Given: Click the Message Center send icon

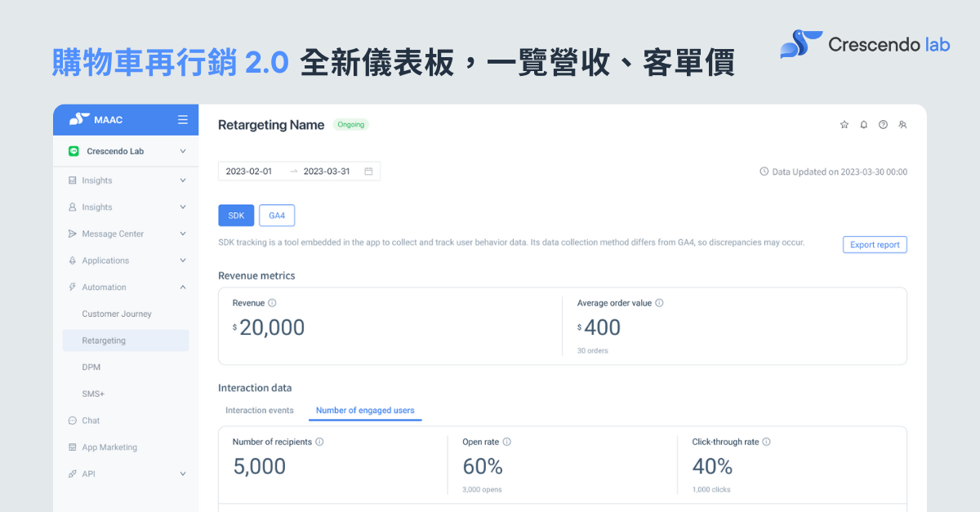Looking at the screenshot, I should click(73, 234).
